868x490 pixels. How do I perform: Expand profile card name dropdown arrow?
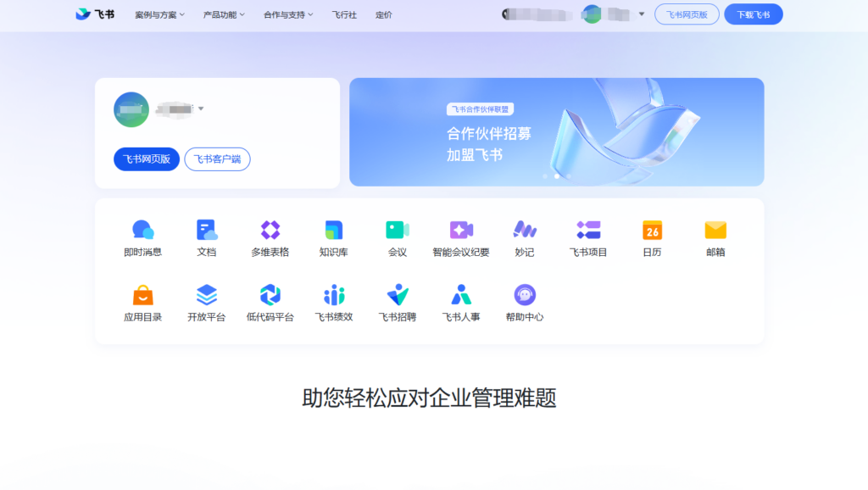[x=201, y=109]
